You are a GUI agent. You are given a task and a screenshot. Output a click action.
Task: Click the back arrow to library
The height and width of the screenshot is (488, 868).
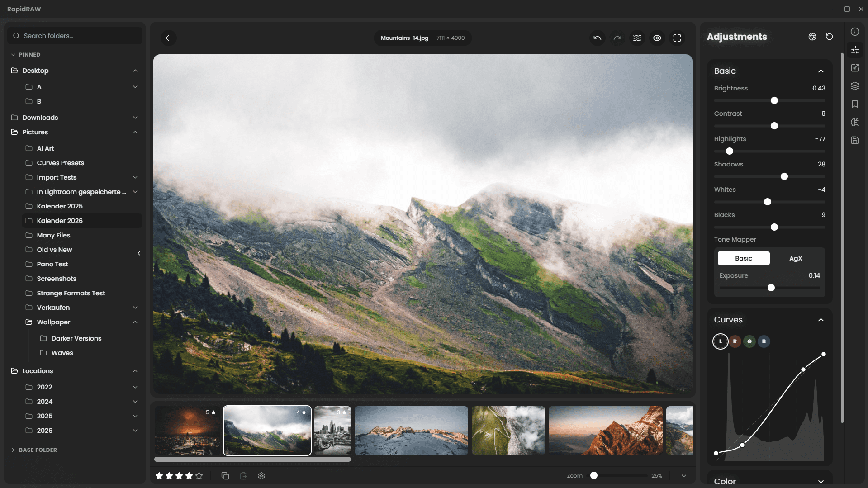[x=169, y=38]
